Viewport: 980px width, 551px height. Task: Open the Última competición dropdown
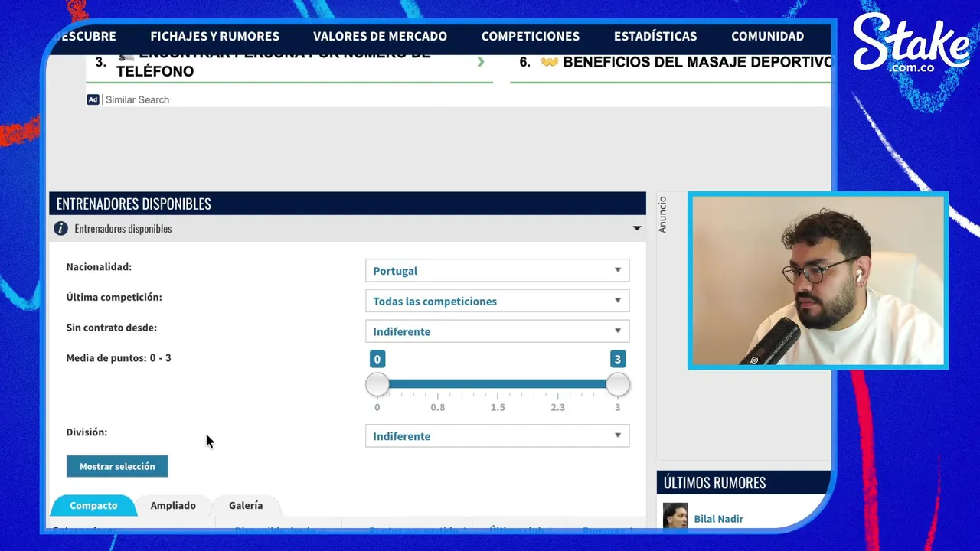coord(498,301)
